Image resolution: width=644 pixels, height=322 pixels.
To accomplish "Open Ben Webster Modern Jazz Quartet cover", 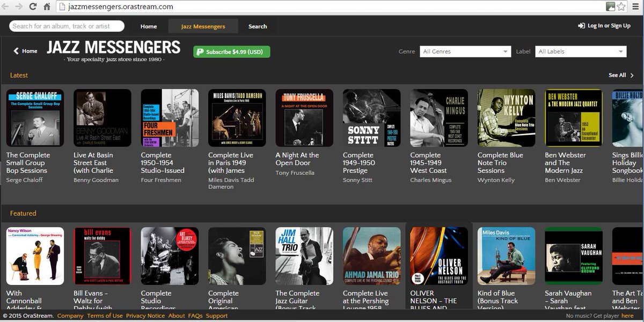I will coord(574,118).
